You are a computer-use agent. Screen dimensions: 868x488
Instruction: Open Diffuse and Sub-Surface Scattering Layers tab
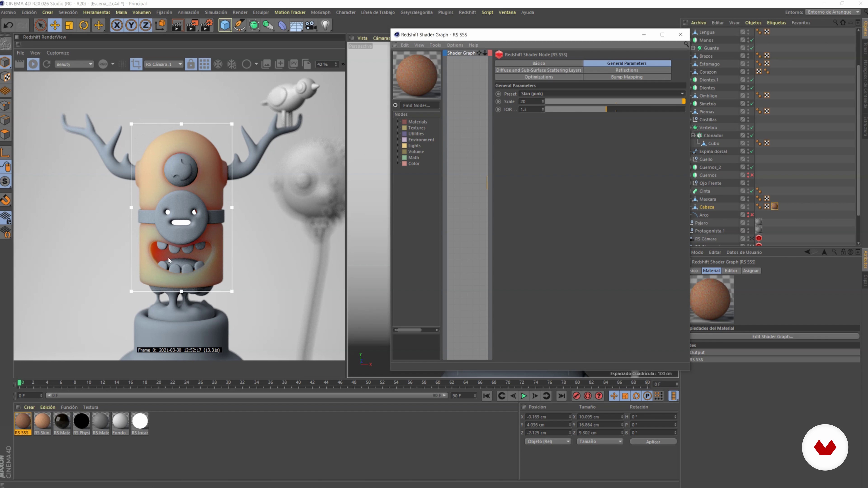538,70
